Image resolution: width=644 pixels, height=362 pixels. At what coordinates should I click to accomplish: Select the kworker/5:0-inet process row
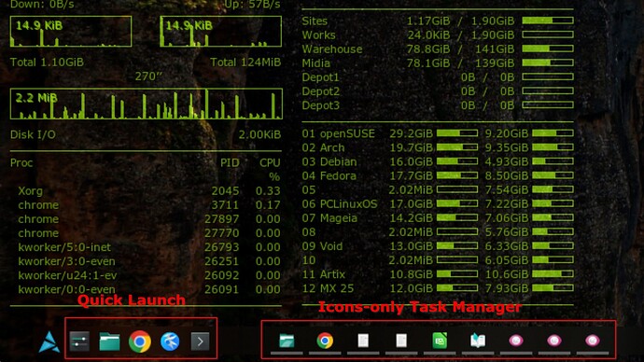pyautogui.click(x=149, y=247)
